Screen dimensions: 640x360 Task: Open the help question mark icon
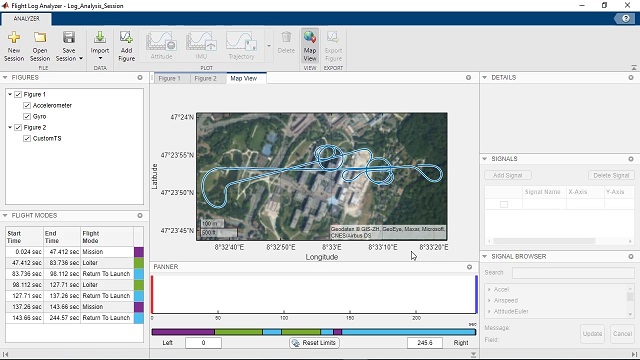pyautogui.click(x=626, y=19)
